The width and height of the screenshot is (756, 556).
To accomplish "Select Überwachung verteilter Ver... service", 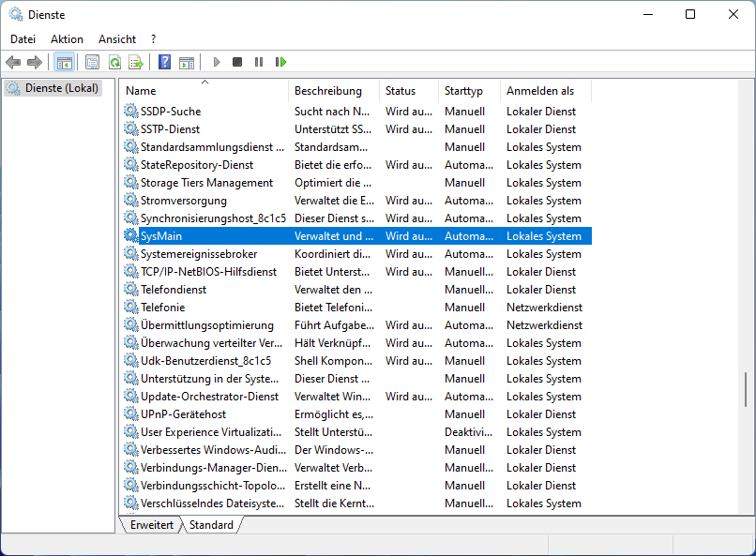I will pyautogui.click(x=356, y=343).
